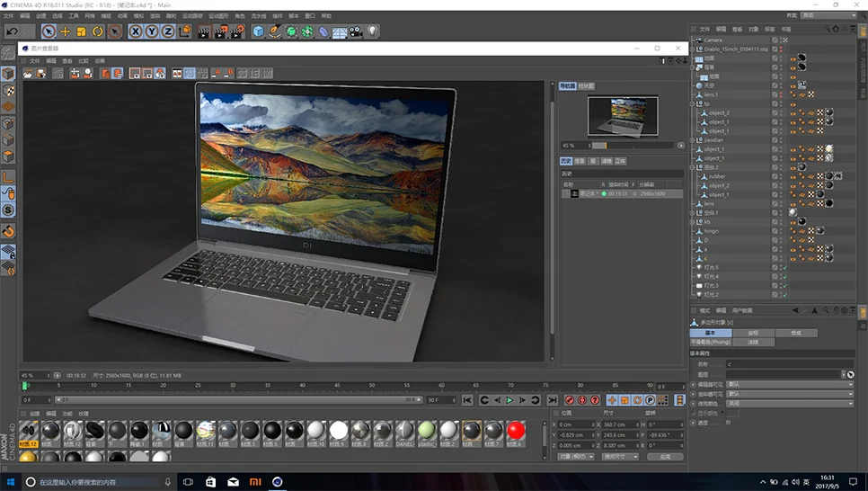Open the Edit Render Settings icon

(237, 31)
